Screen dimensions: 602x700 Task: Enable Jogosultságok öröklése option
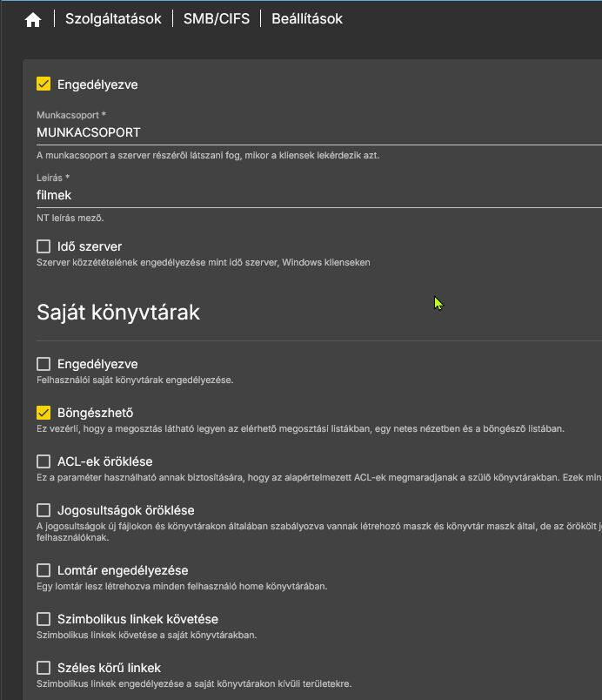[43, 510]
